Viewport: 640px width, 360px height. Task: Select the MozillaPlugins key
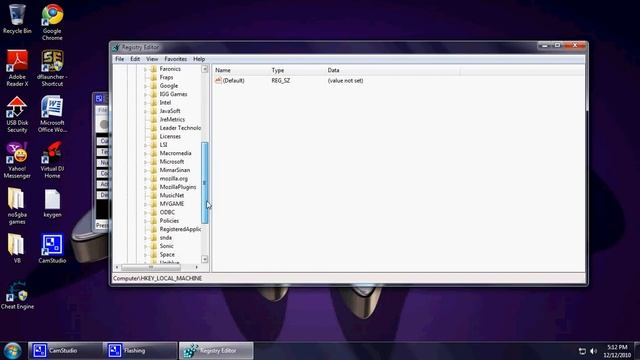point(178,187)
